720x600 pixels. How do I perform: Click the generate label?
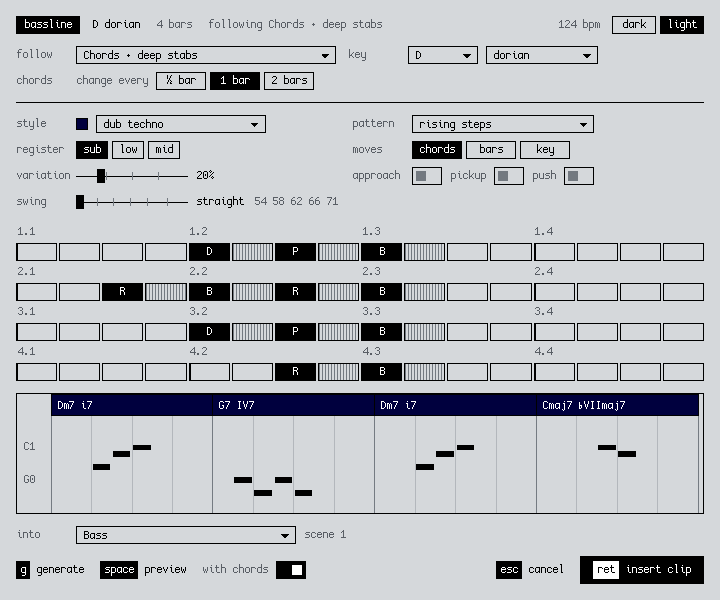pyautogui.click(x=60, y=570)
